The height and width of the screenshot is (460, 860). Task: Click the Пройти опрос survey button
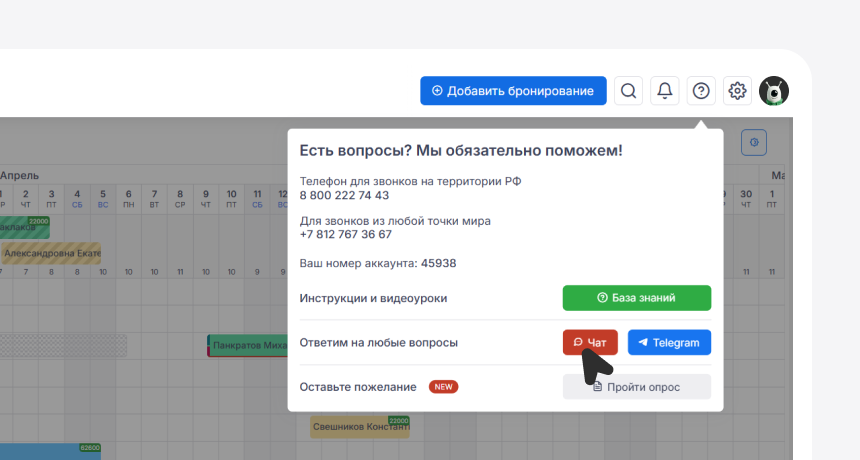click(636, 387)
